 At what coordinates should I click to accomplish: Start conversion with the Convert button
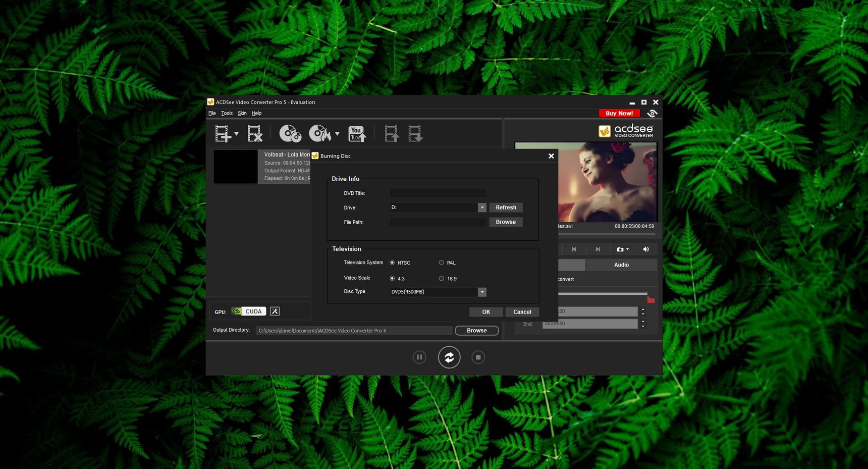[x=449, y=357]
